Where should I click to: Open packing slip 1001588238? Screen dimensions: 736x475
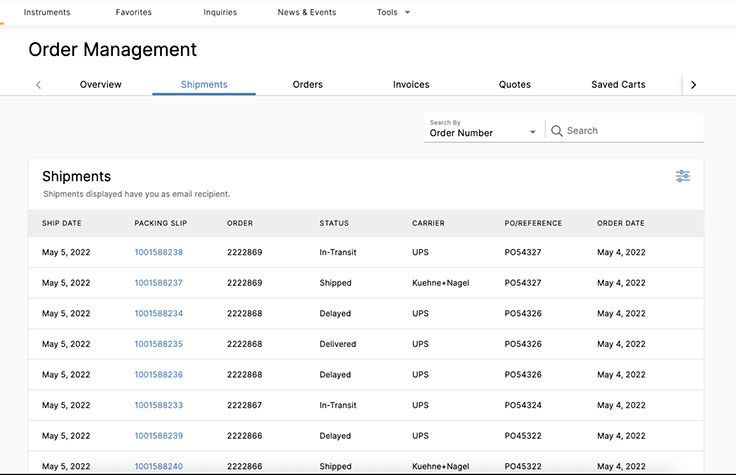158,253
